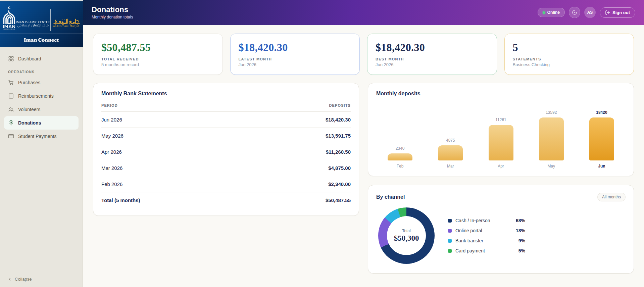Click the 18% online portal value

tap(521, 231)
